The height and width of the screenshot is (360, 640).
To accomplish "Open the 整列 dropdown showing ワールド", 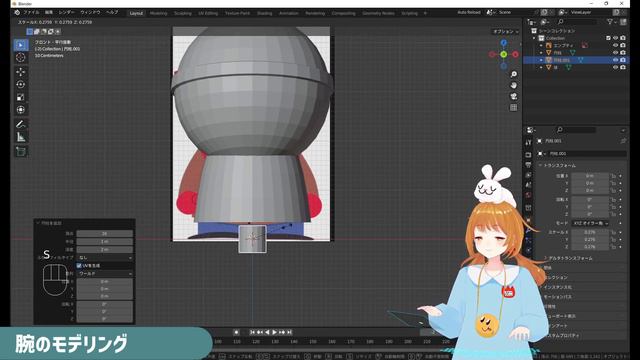I will pyautogui.click(x=104, y=273).
